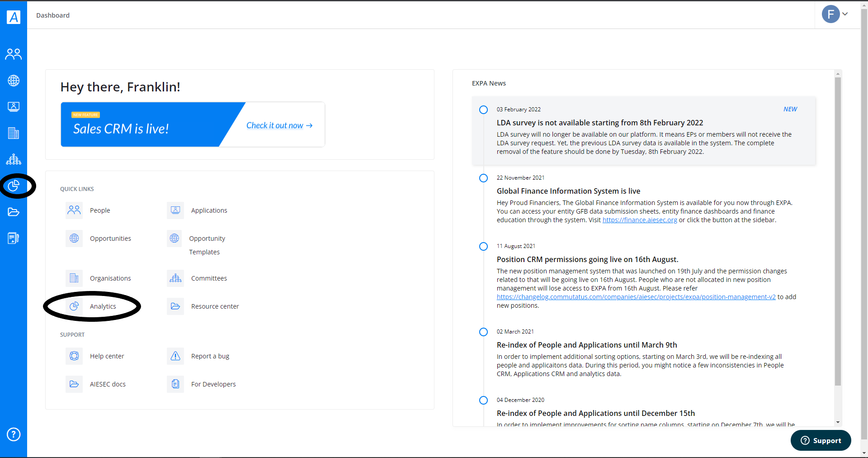The image size is (868, 458).
Task: Click the Analytics quick link icon
Action: point(74,306)
